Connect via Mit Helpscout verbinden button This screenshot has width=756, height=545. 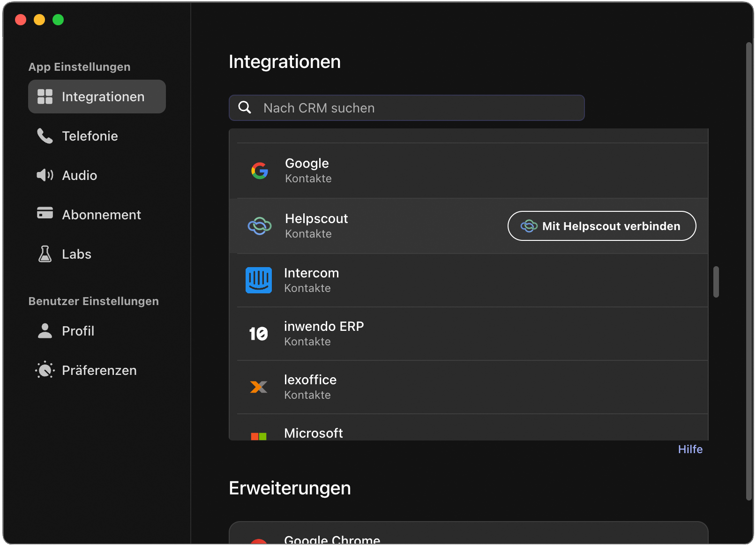click(602, 226)
